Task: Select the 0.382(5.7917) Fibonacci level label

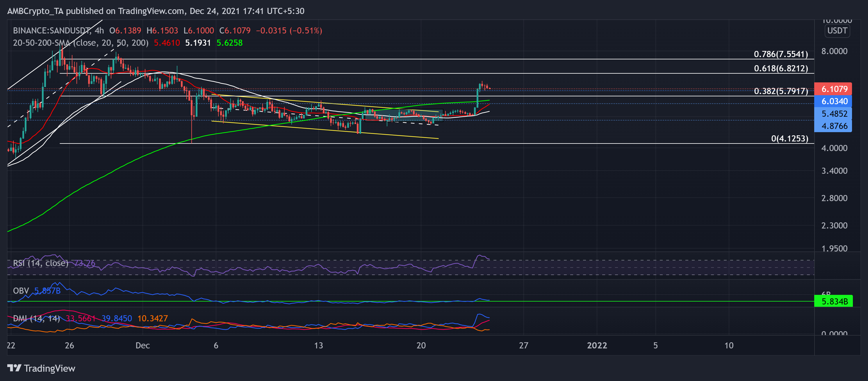Action: (x=780, y=91)
